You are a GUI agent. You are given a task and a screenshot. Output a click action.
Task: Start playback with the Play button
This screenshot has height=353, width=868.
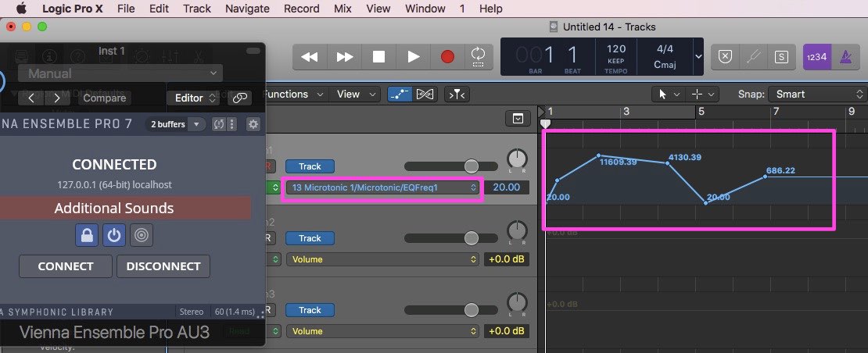pyautogui.click(x=413, y=56)
